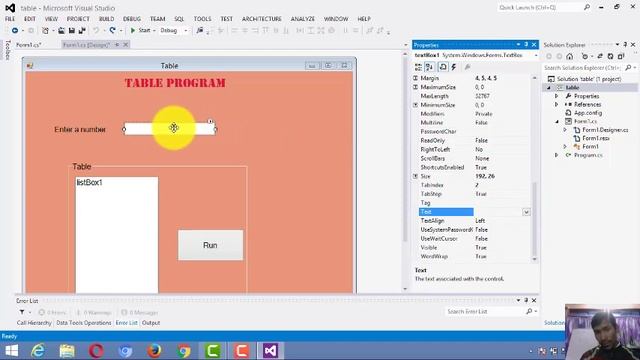Open the ANALYZE menu

302,19
